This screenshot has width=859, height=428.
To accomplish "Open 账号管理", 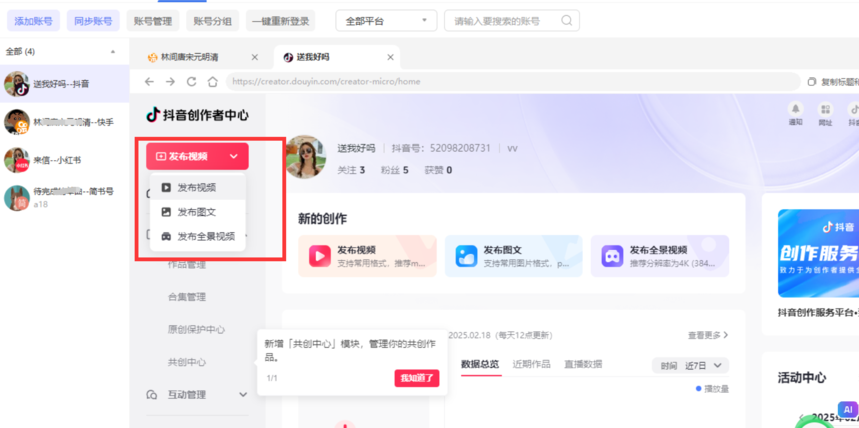I will pyautogui.click(x=153, y=21).
